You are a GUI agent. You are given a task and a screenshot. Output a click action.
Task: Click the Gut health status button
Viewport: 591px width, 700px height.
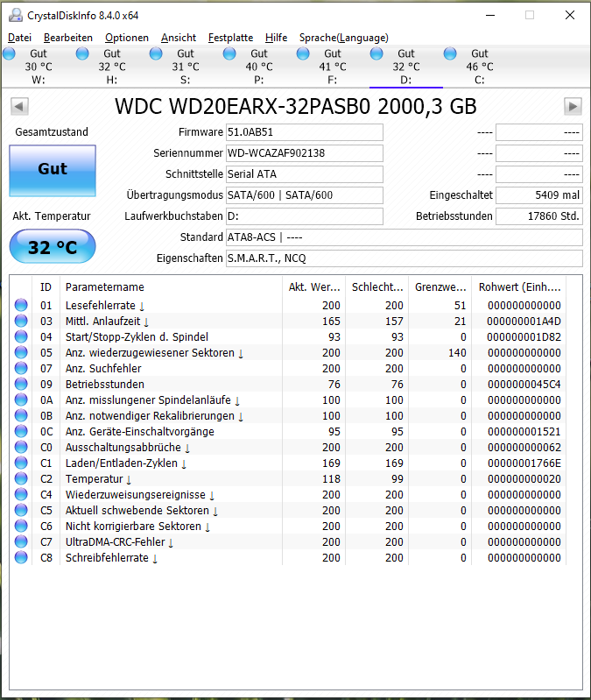[53, 171]
